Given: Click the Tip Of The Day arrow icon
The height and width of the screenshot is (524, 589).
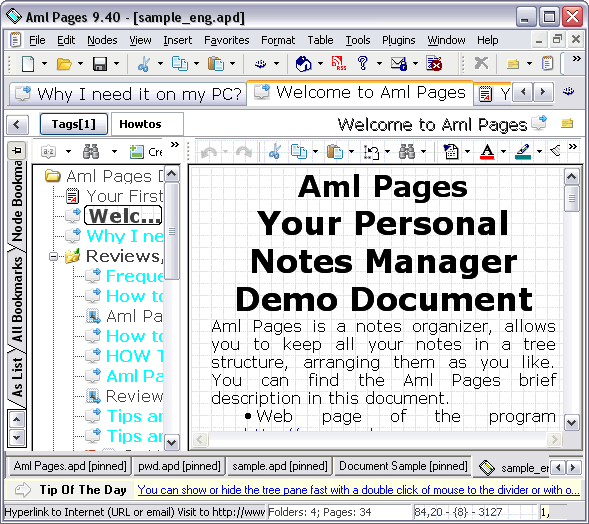Looking at the screenshot, I should coord(23,490).
